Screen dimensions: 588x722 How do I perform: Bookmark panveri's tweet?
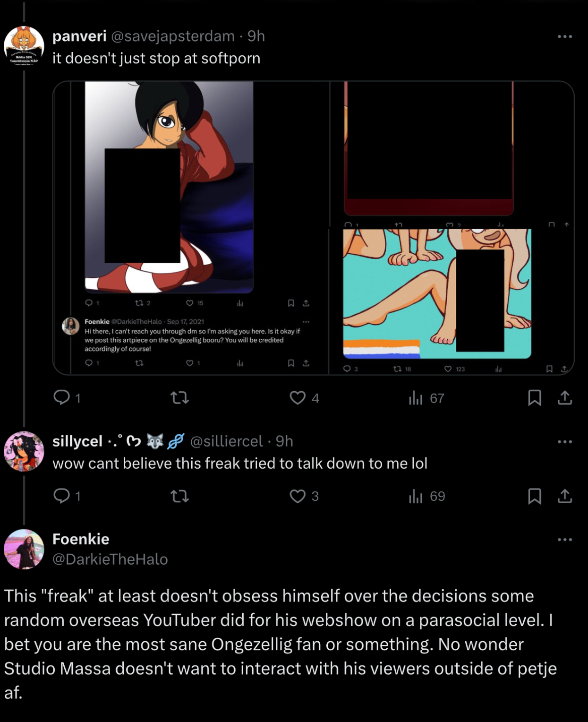click(534, 398)
